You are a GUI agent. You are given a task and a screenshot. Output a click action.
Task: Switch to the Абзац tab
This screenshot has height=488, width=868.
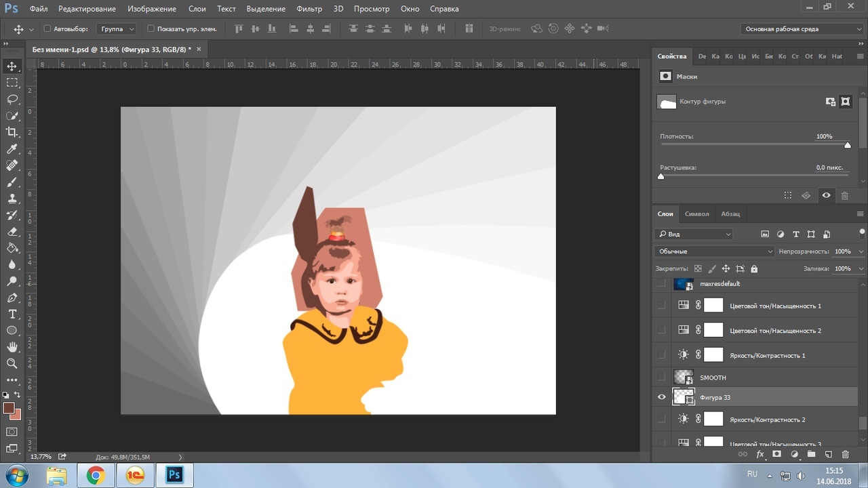(x=730, y=213)
